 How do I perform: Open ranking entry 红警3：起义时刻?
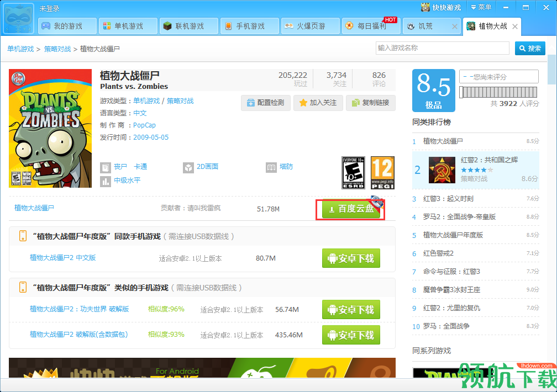point(448,199)
